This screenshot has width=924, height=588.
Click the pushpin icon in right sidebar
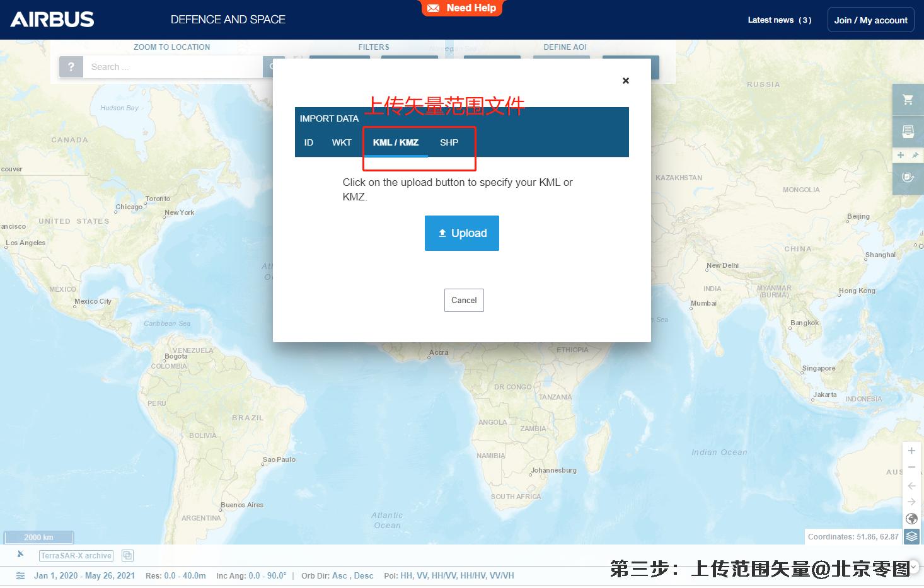tap(915, 155)
